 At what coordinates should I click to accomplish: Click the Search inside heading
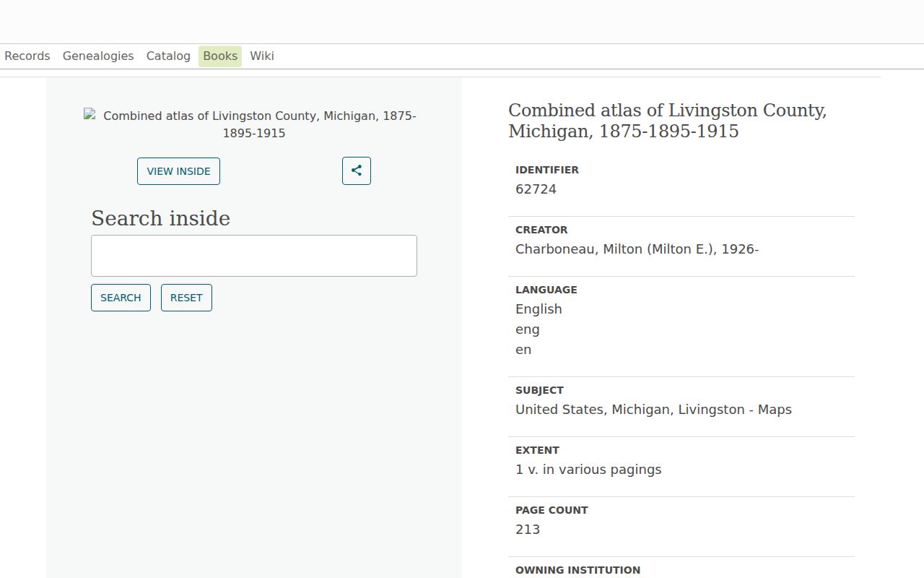point(161,218)
